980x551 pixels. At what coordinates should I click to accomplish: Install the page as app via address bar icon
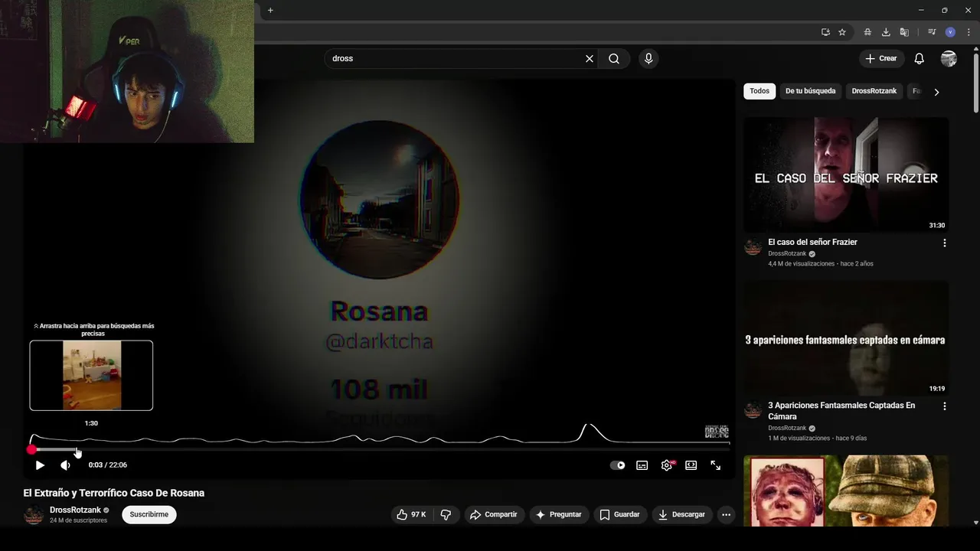coord(825,32)
